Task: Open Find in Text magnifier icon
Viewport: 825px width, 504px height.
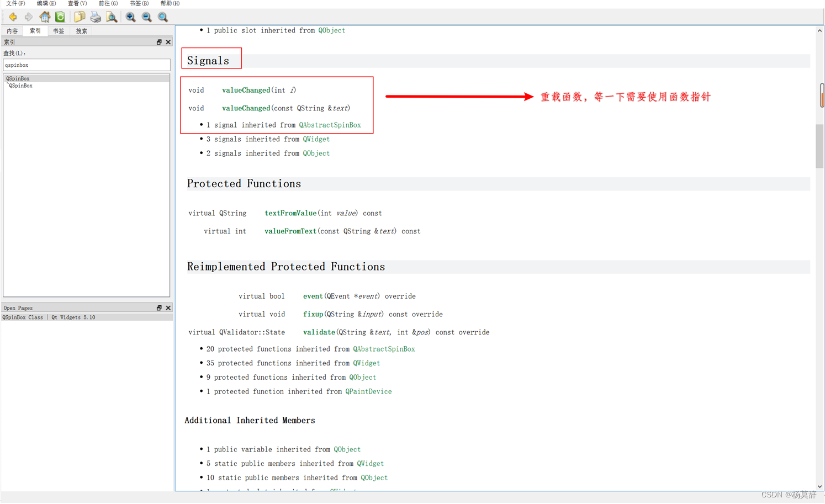Action: coord(112,17)
